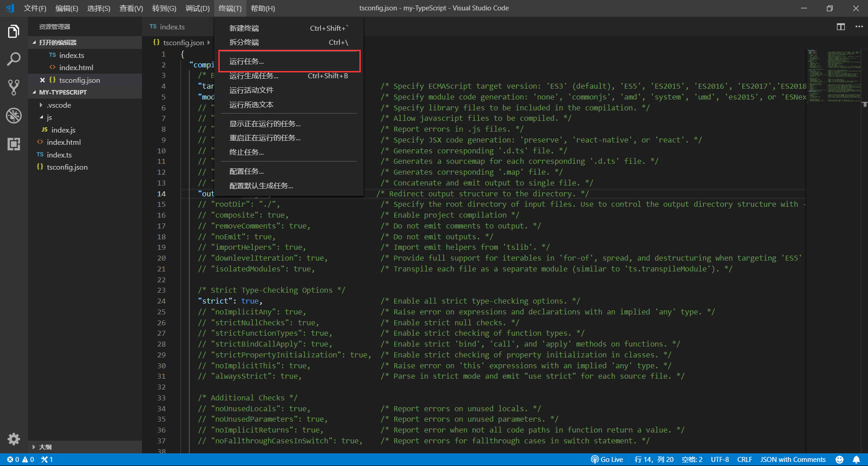Collapse the 打开的编辑器 section
Image resolution: width=868 pixels, height=466 pixels.
click(x=85, y=43)
